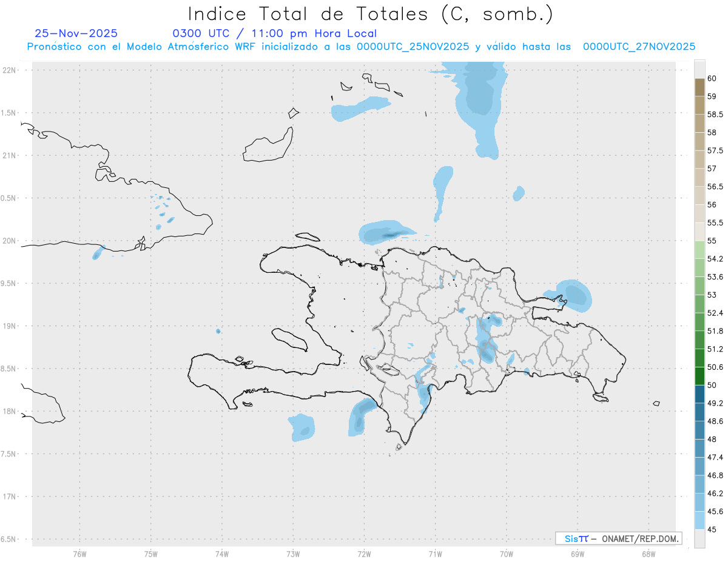Click the '47.4' color scale value
The height and width of the screenshot is (562, 728).
click(x=715, y=457)
